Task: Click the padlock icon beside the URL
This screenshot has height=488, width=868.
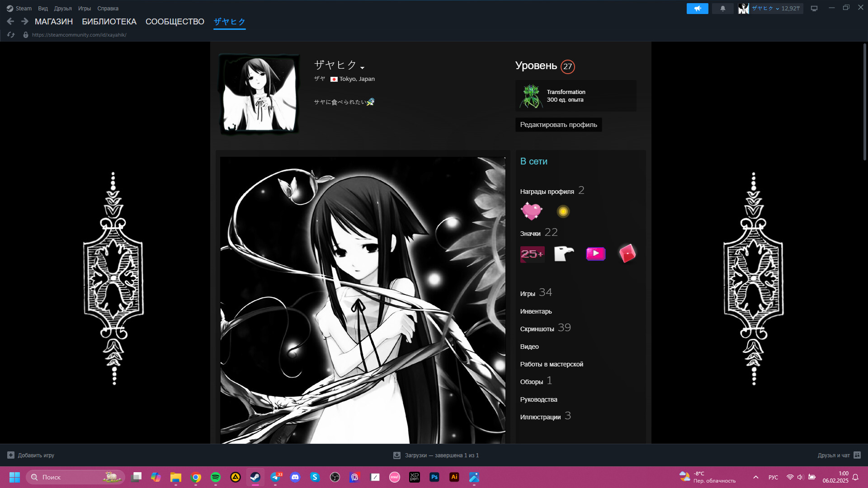Action: pos(26,35)
